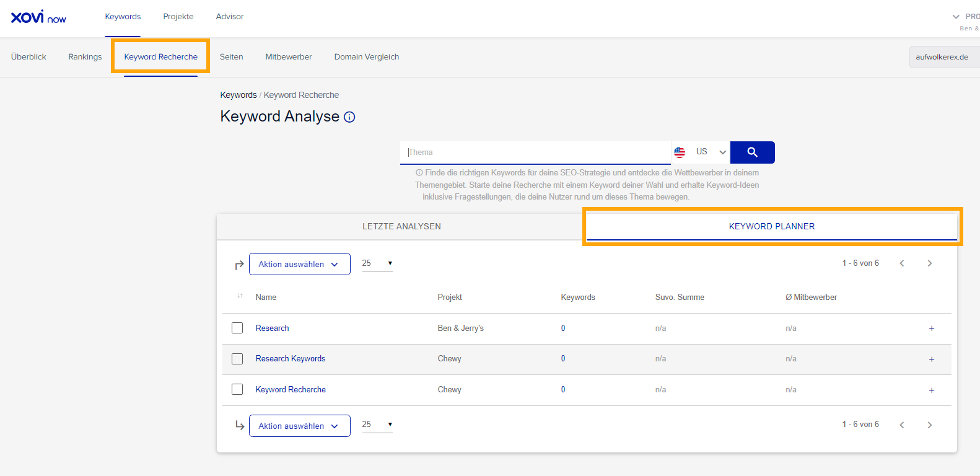
Task: Select the Keyword Recherche sub-navigation tab
Action: click(x=160, y=57)
